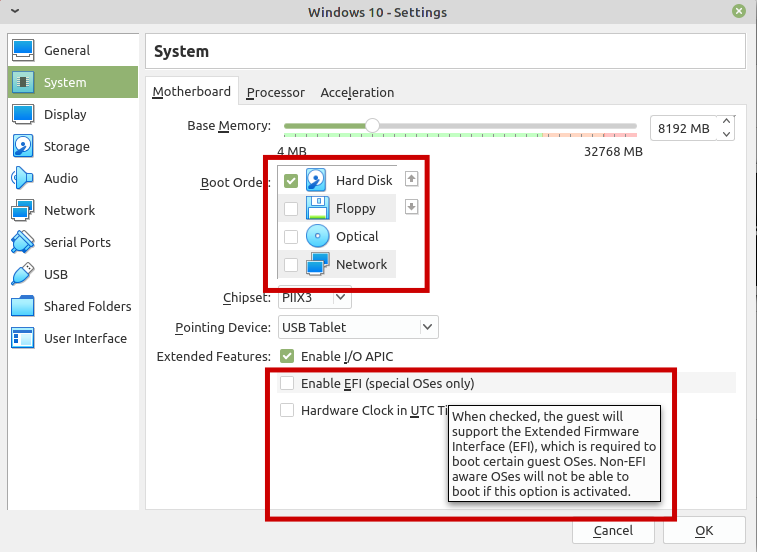Open the Chipset PIIX3 dropdown
Image resolution: width=757 pixels, height=552 pixels.
pos(315,297)
